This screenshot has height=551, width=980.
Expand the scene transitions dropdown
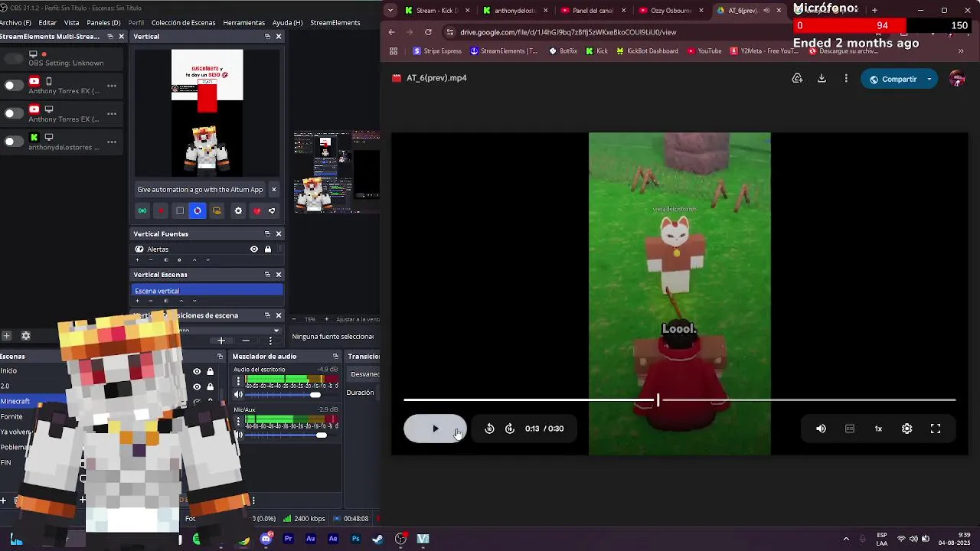(x=276, y=331)
